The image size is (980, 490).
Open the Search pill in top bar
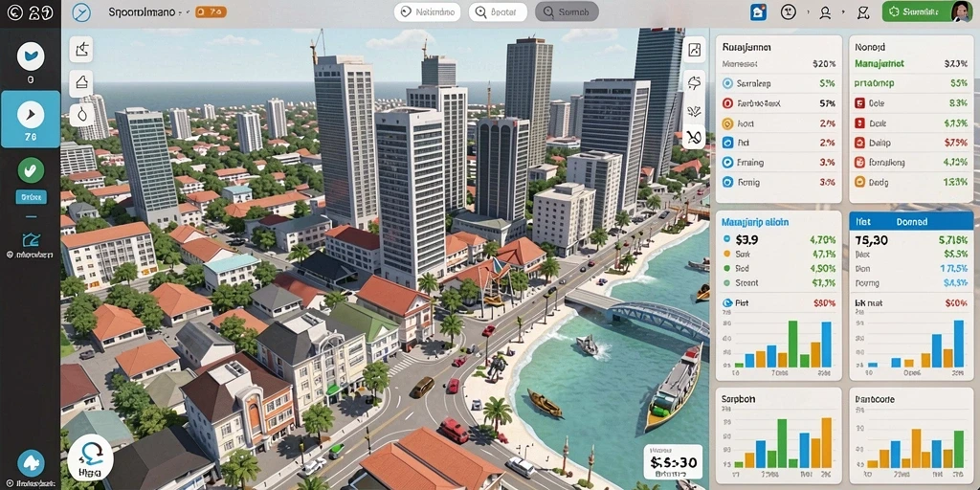[x=567, y=11]
